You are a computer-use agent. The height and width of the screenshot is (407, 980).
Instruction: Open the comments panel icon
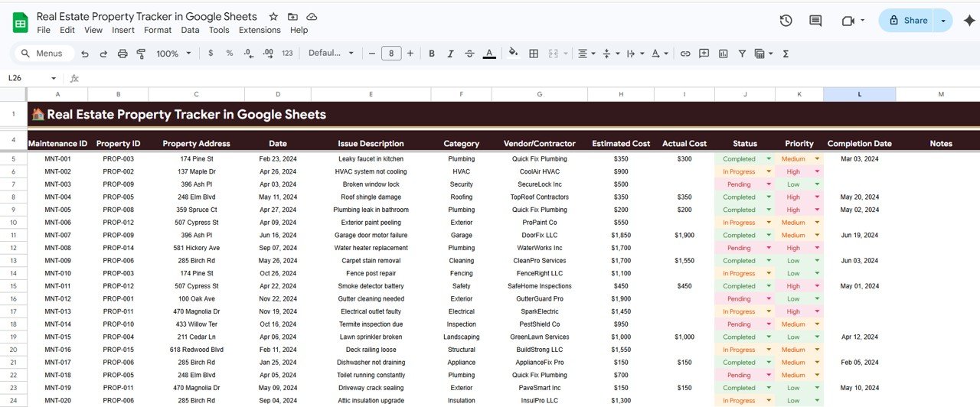[x=815, y=21]
